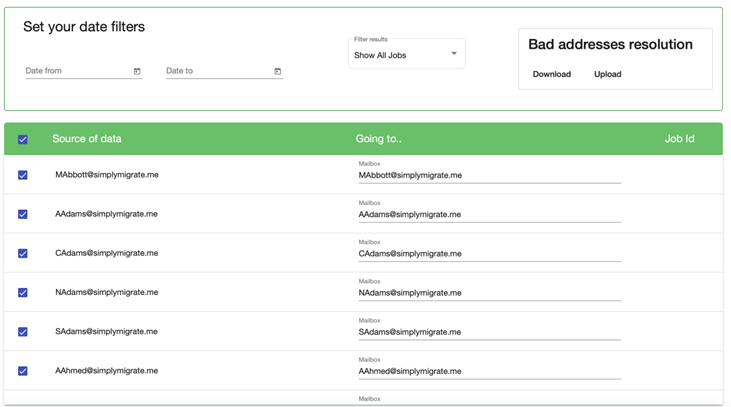Viewport: 731px width, 407px height.
Task: Edit the MAbbott destination mailbox field
Action: (489, 175)
